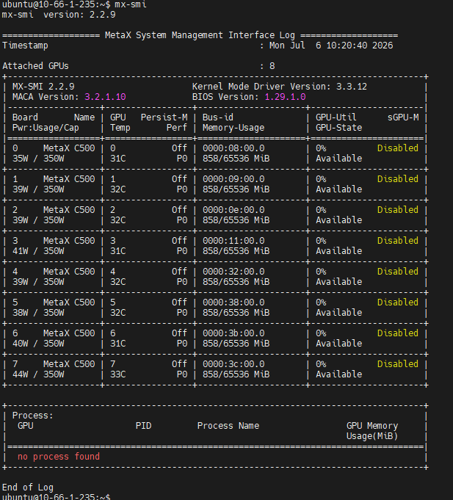Click the BIOS Version 1.29.1.0 value
453x500 pixels.
[285, 97]
